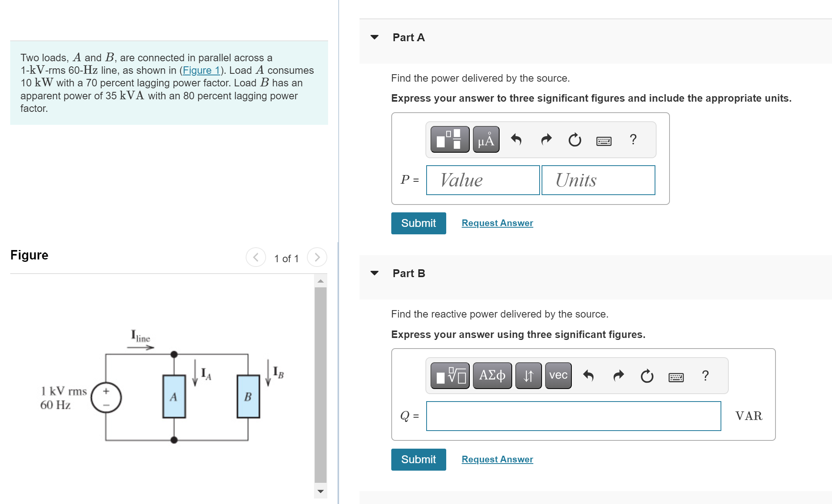Click Request Answer for Part A

[497, 223]
